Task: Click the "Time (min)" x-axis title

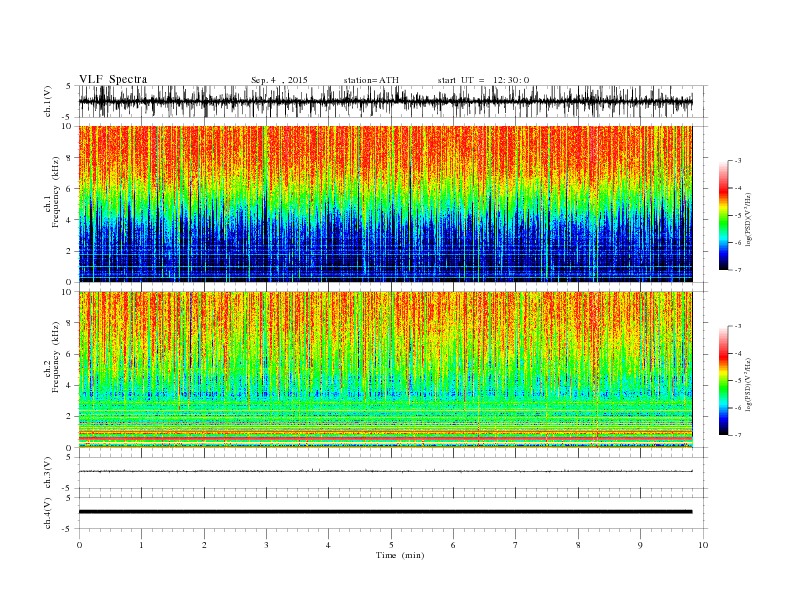Action: click(400, 555)
